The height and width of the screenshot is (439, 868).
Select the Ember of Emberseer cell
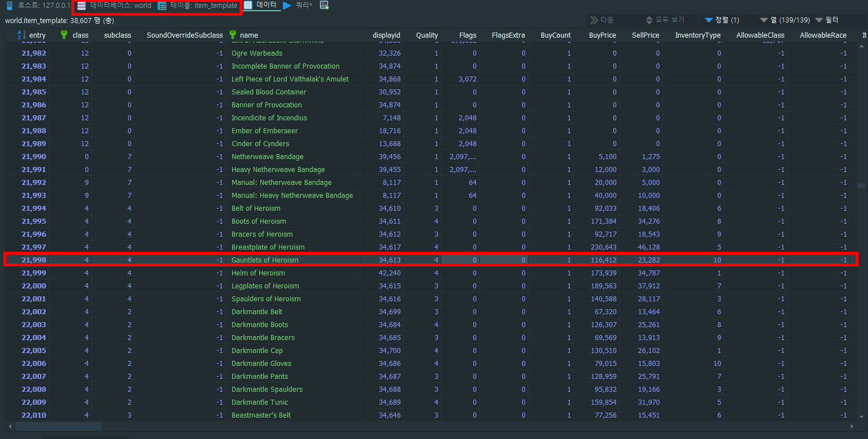click(265, 131)
